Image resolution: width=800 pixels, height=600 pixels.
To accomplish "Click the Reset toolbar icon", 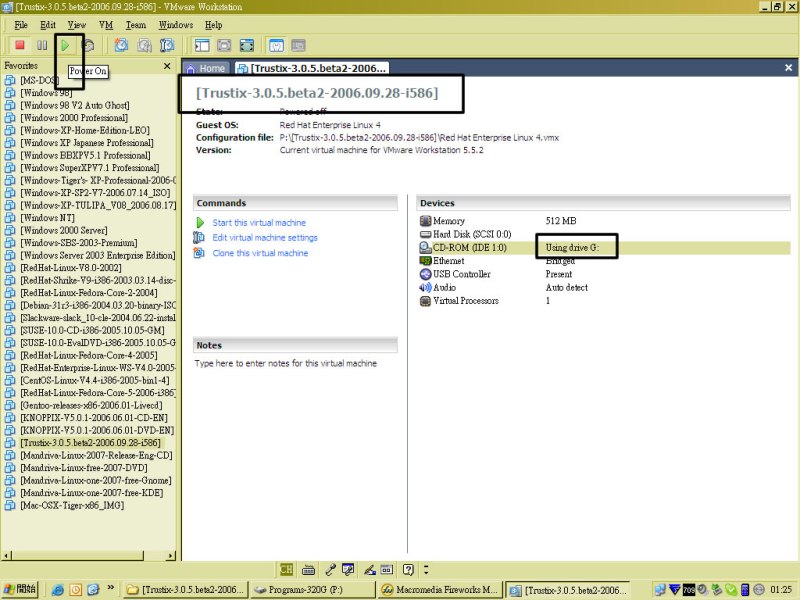I will (x=88, y=45).
